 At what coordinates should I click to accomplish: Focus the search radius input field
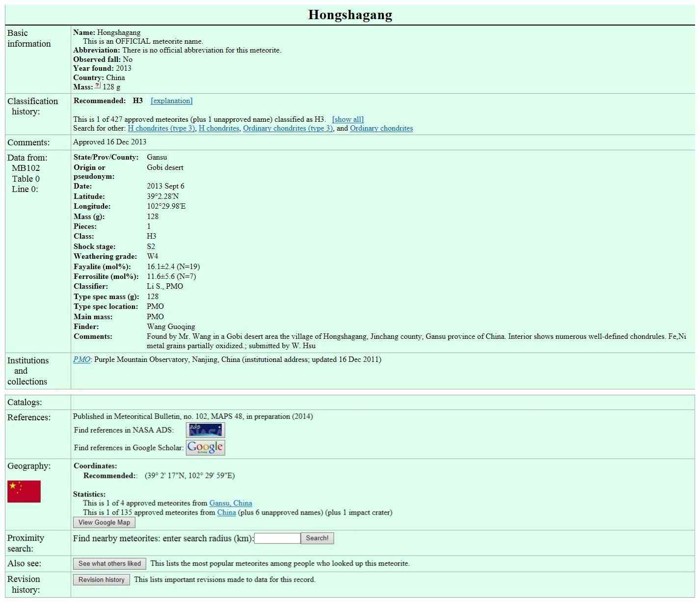(277, 538)
